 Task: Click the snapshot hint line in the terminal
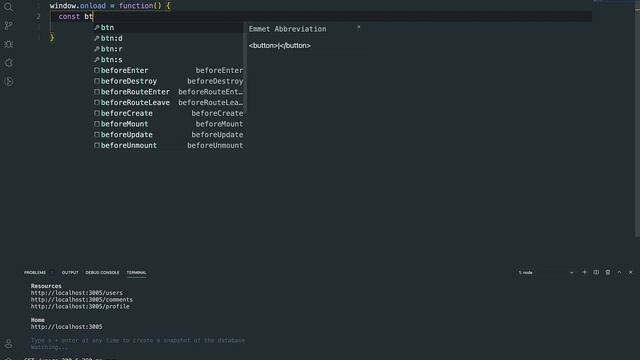click(138, 340)
